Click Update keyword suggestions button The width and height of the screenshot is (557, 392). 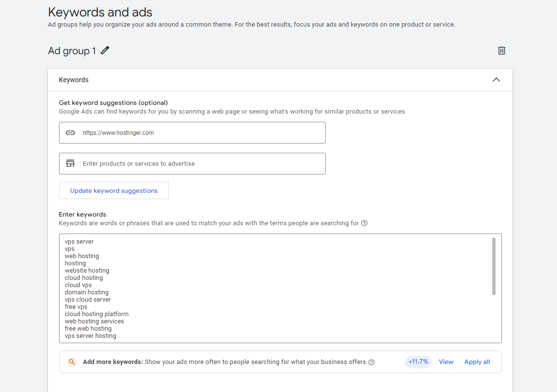coord(114,190)
